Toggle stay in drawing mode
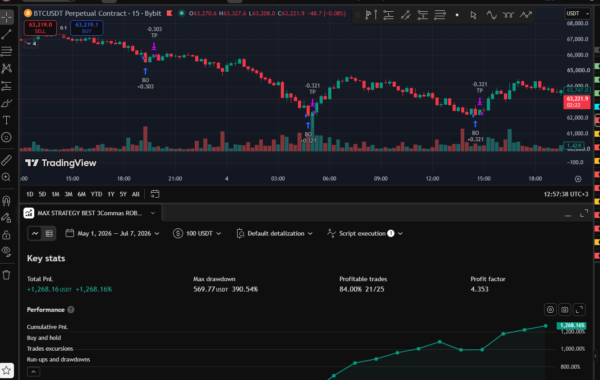This screenshot has width=600, height=380. pyautogui.click(x=7, y=218)
